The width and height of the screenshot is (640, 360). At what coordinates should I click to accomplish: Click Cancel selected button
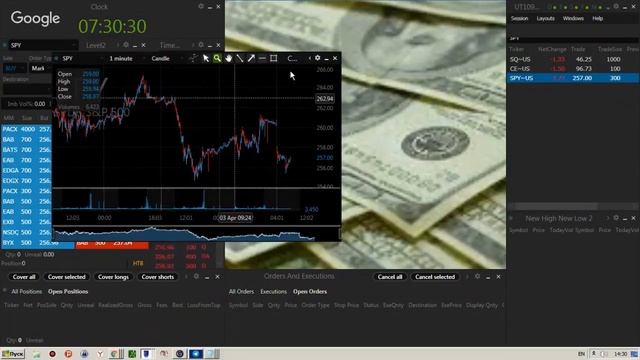click(435, 277)
